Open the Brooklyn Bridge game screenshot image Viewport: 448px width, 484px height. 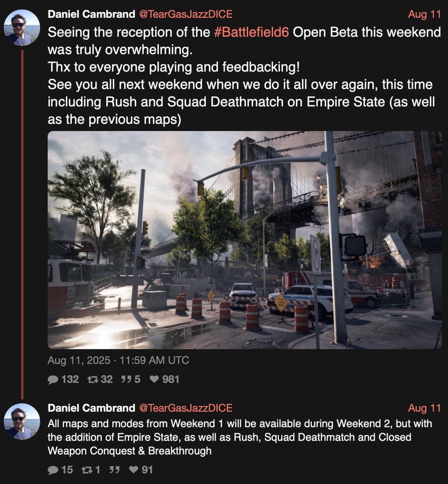tap(245, 240)
